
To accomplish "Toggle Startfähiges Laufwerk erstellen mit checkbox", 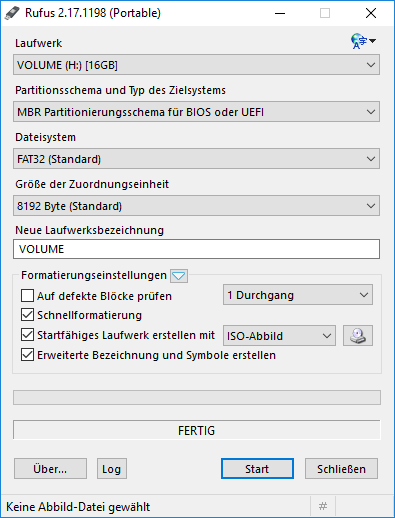I will tap(27, 335).
